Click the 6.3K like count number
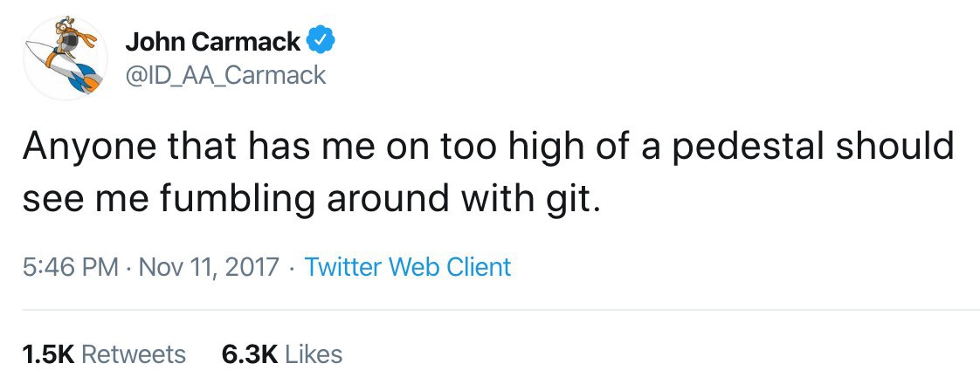The image size is (980, 391). pos(250,353)
